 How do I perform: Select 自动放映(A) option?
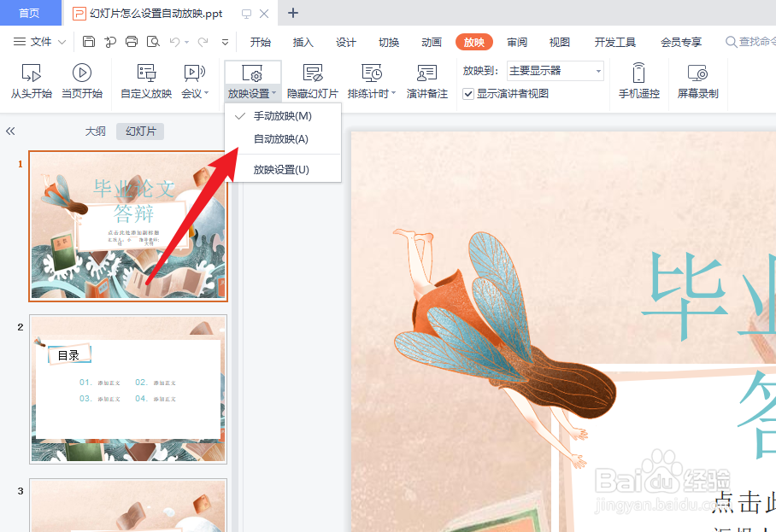coord(283,139)
